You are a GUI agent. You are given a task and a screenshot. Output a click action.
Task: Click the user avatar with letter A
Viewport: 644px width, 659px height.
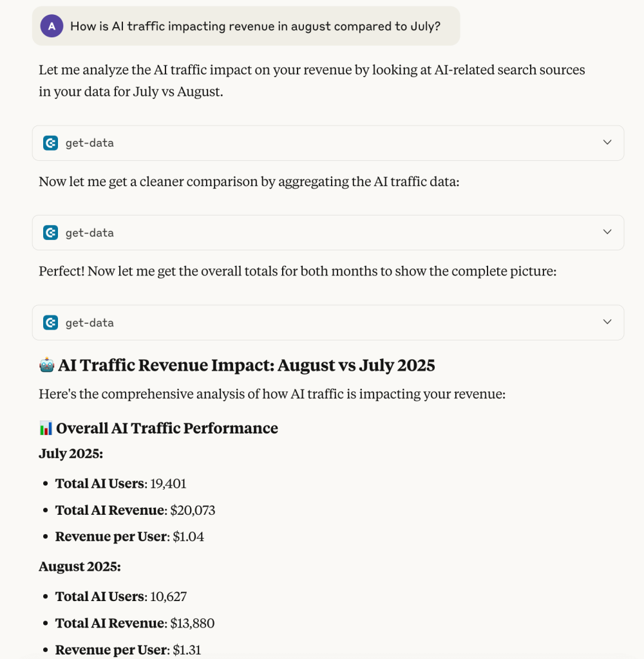click(x=52, y=26)
